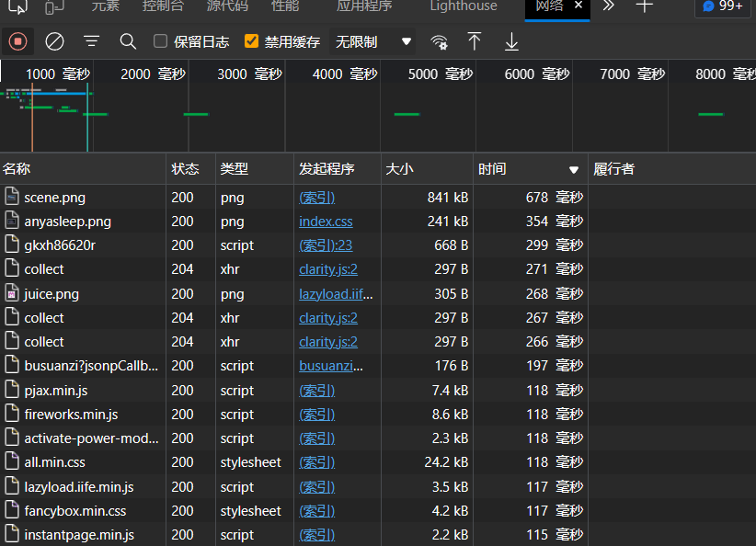Select the scene.png request row
The width and height of the screenshot is (756, 546).
pyautogui.click(x=55, y=198)
